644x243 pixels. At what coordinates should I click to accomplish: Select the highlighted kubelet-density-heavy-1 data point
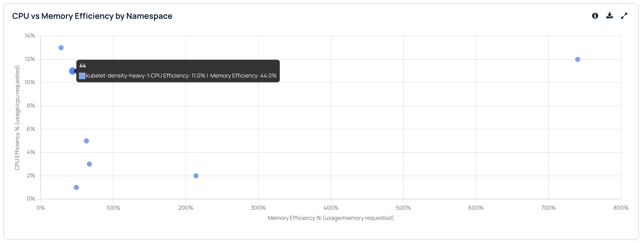click(73, 71)
